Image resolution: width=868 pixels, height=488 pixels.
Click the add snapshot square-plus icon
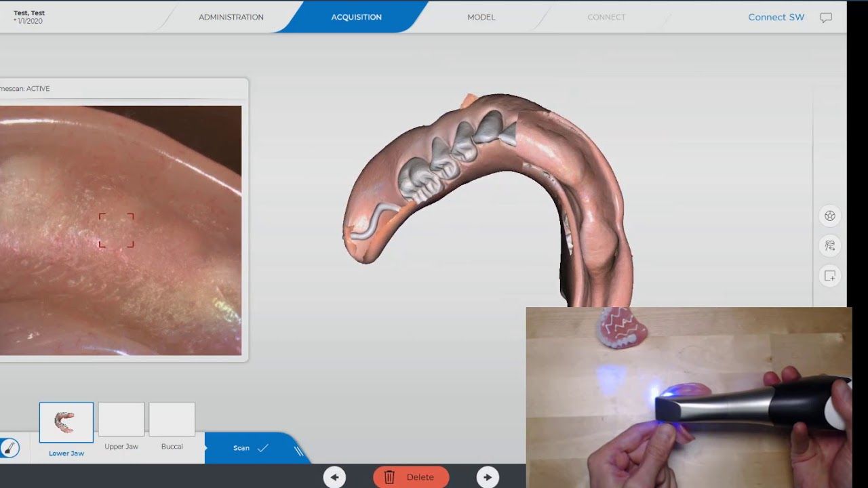pos(829,276)
